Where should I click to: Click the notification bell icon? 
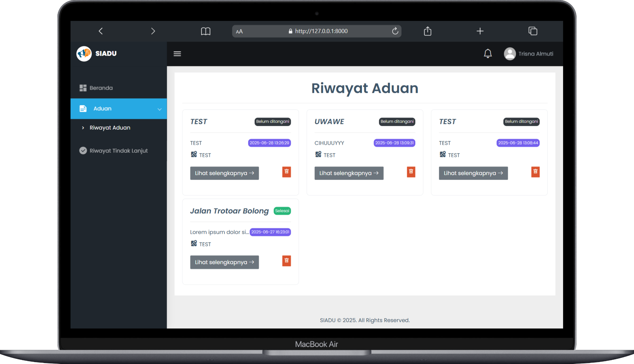tap(487, 54)
